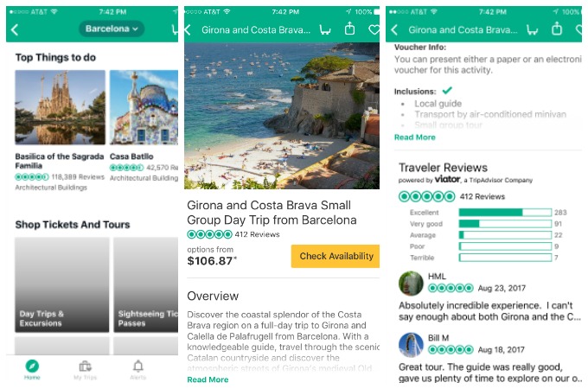Click the Check Availability button
Screen dimensions: 588x389
336,256
